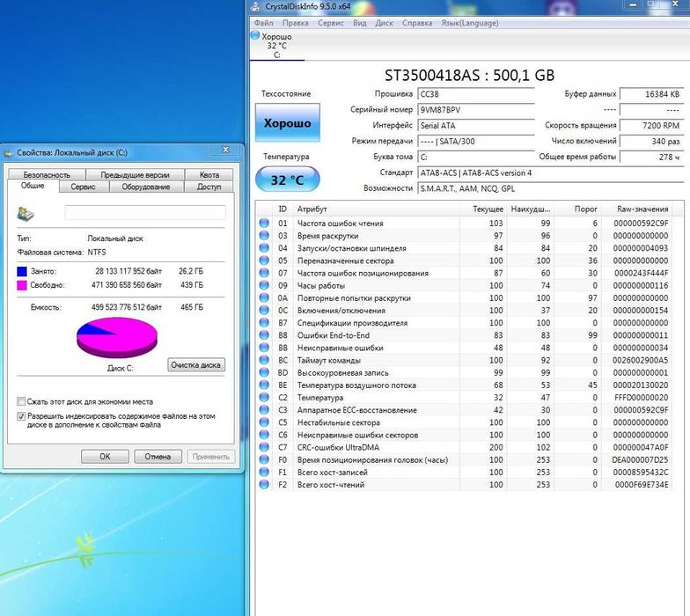Select the CRC-ошибки UltraDMA attribute text

click(338, 447)
